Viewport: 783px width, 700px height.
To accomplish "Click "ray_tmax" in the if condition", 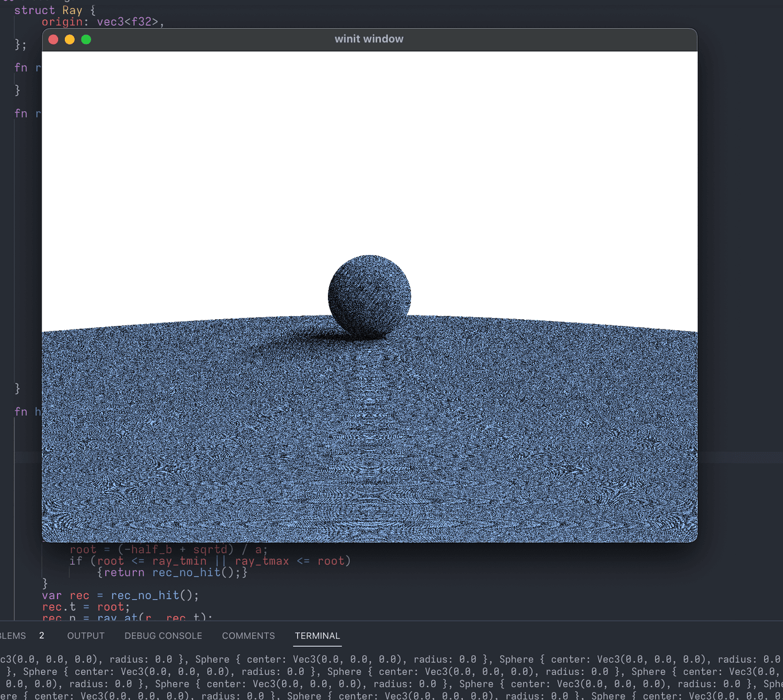I will pyautogui.click(x=262, y=561).
